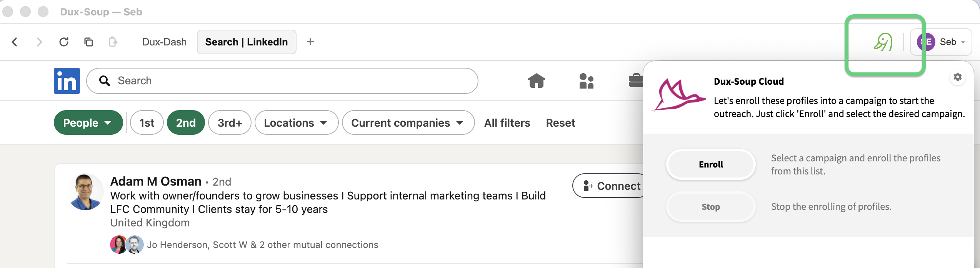Reload the page with refresh icon
The image size is (980, 268).
pos(64,42)
